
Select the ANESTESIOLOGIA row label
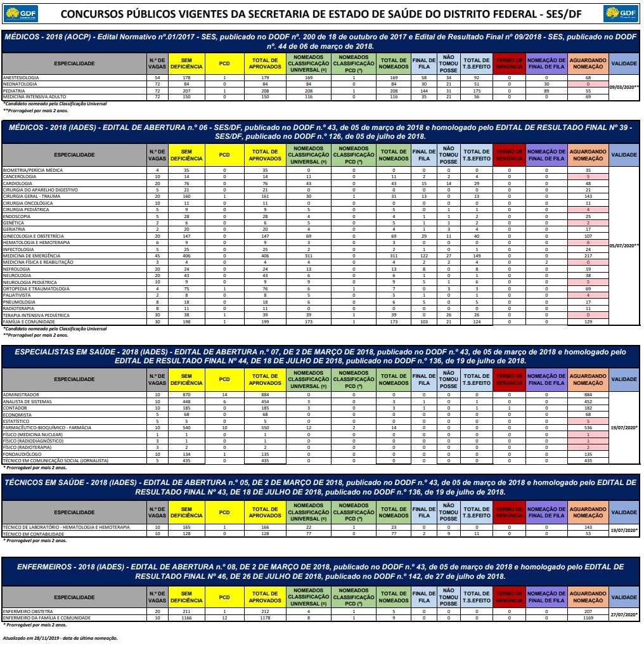(x=22, y=77)
